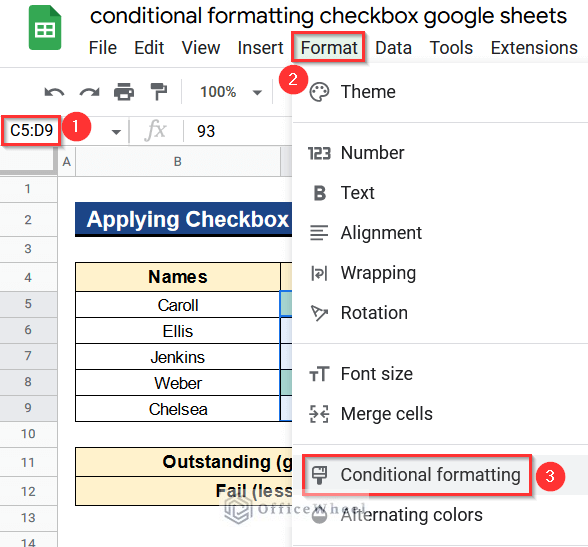Click the cell containing Ellis

[x=178, y=331]
